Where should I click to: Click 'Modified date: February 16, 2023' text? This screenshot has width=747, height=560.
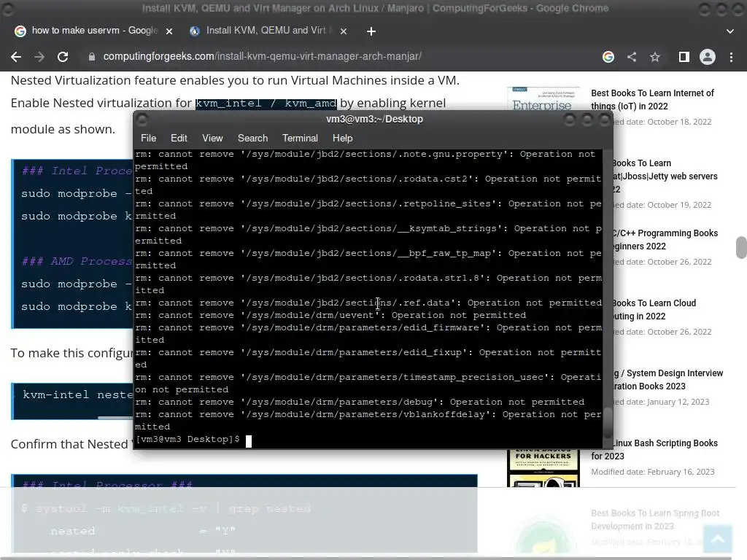tap(653, 472)
